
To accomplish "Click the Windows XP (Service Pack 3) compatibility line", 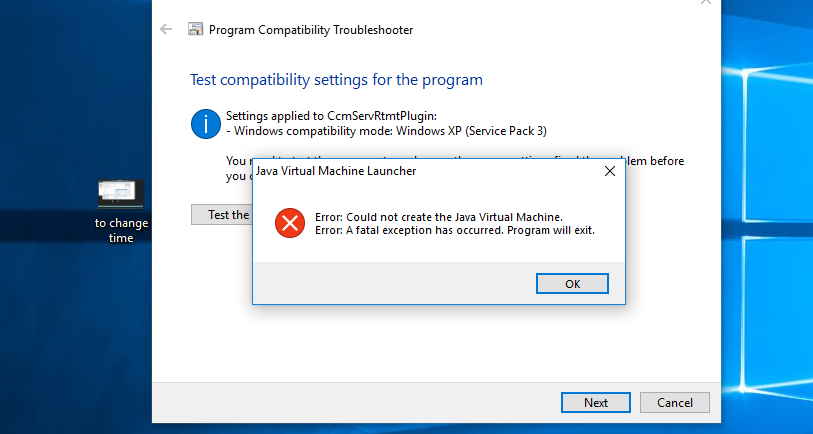I will (x=386, y=131).
